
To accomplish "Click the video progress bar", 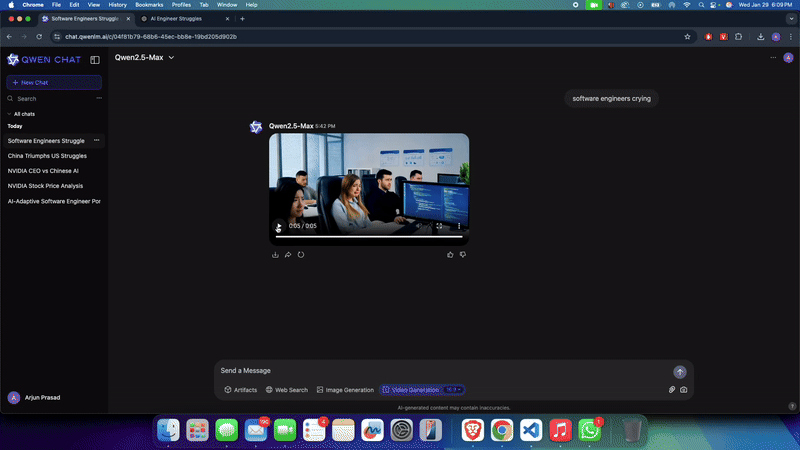I will point(370,237).
